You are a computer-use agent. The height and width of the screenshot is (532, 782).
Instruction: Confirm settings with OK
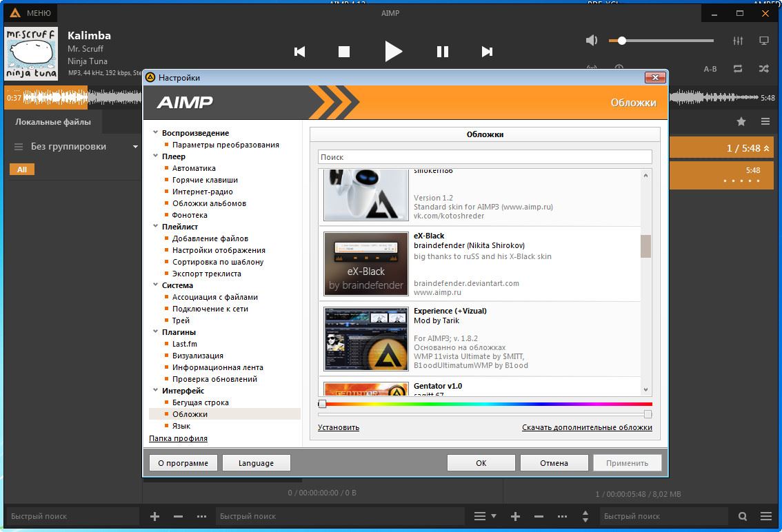coord(481,462)
